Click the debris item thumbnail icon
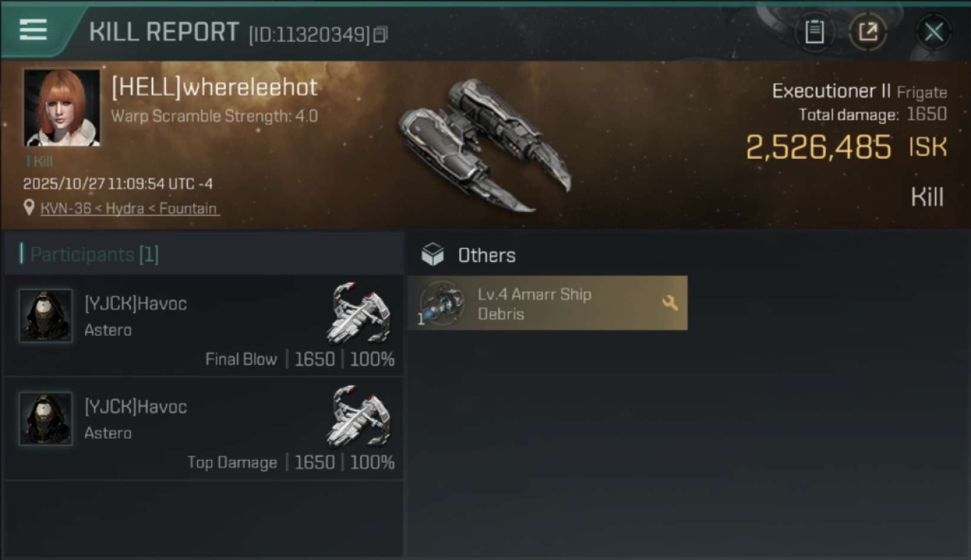 441,303
